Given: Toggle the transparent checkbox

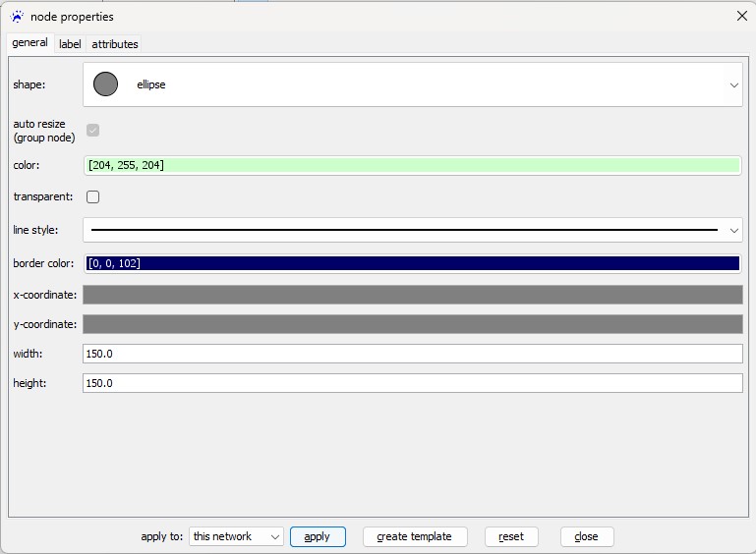Looking at the screenshot, I should 93,196.
